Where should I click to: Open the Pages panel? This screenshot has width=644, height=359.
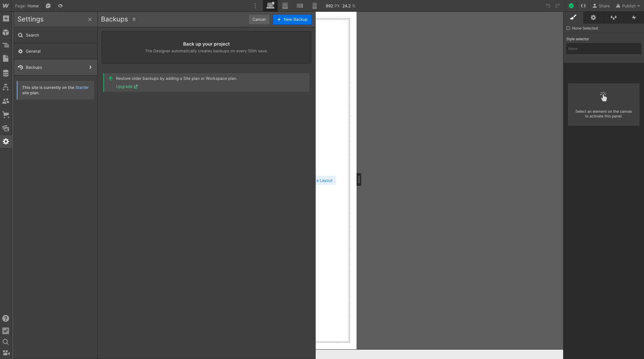(6, 58)
